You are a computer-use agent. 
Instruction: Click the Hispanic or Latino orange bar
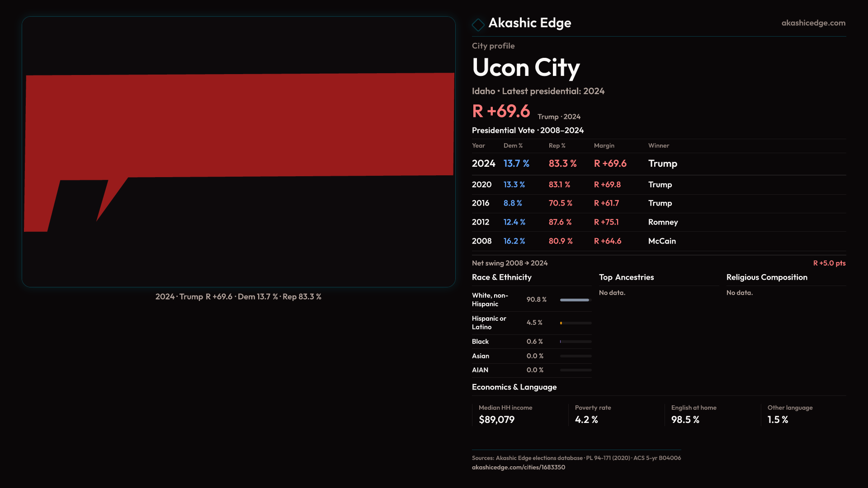pos(561,323)
